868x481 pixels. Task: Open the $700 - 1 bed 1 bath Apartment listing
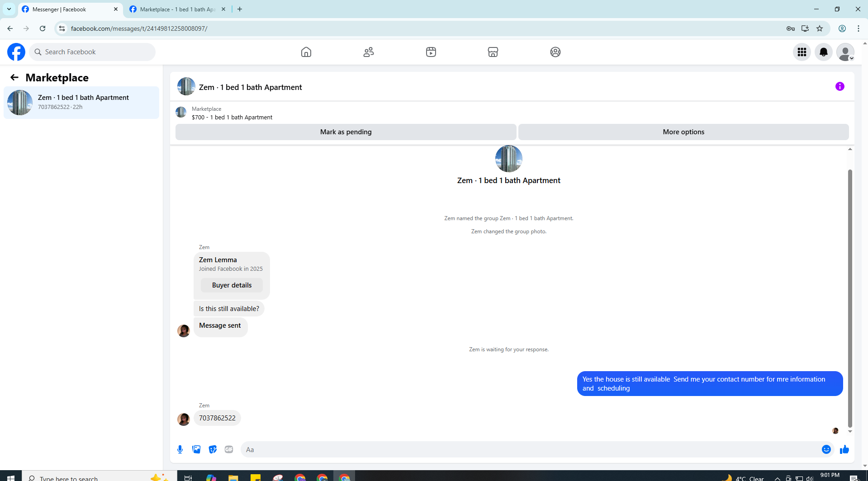[x=232, y=117]
